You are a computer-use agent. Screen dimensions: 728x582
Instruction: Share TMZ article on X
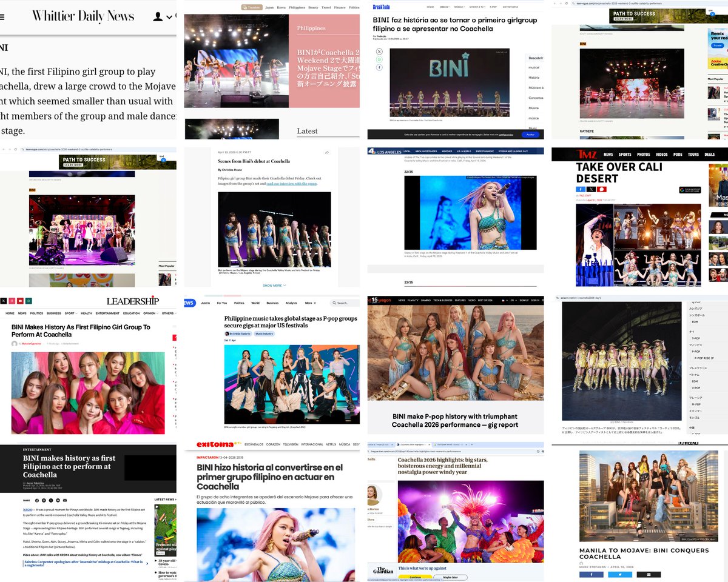[591, 189]
